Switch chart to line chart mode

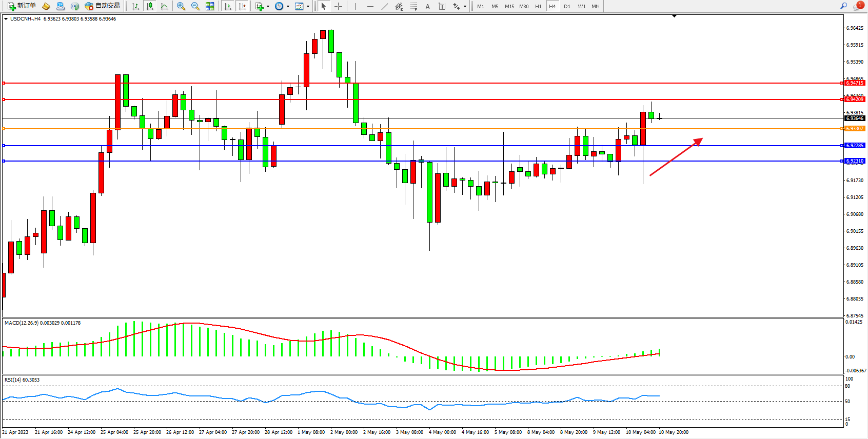click(164, 6)
